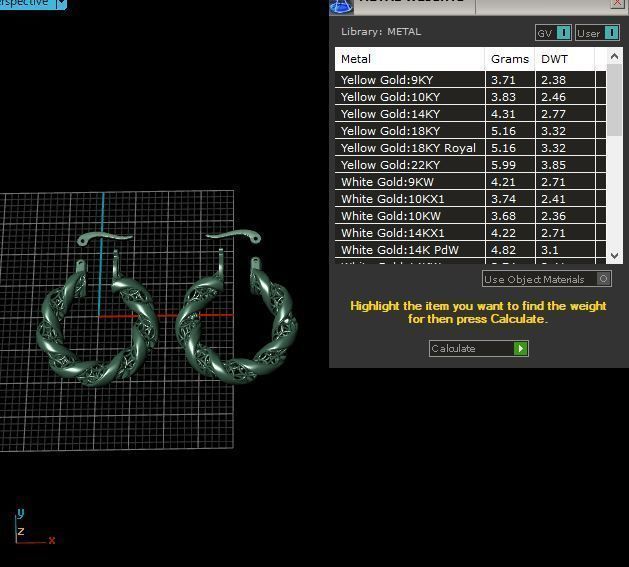Select White Gold:14K PdW row
Image resolution: width=629 pixels, height=567 pixels.
471,250
